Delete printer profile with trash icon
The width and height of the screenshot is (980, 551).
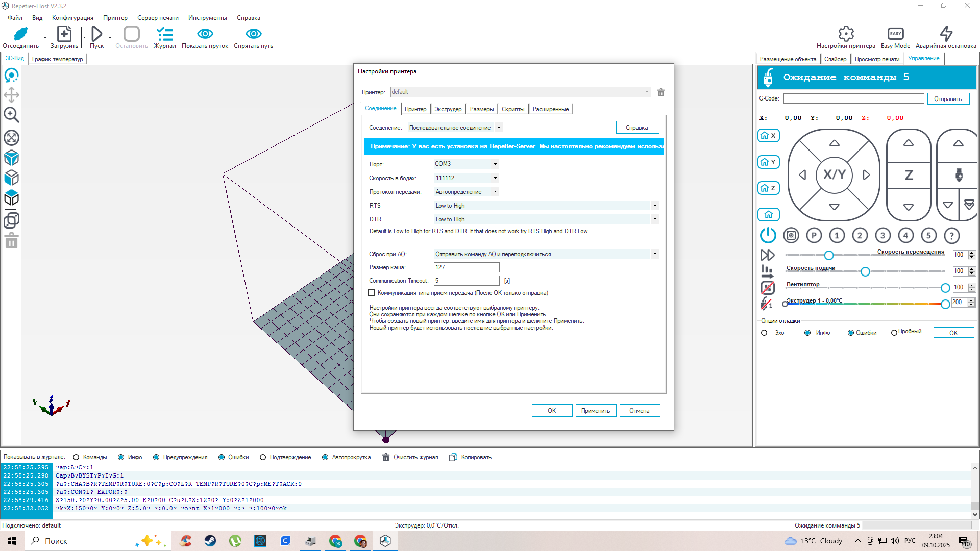click(661, 92)
